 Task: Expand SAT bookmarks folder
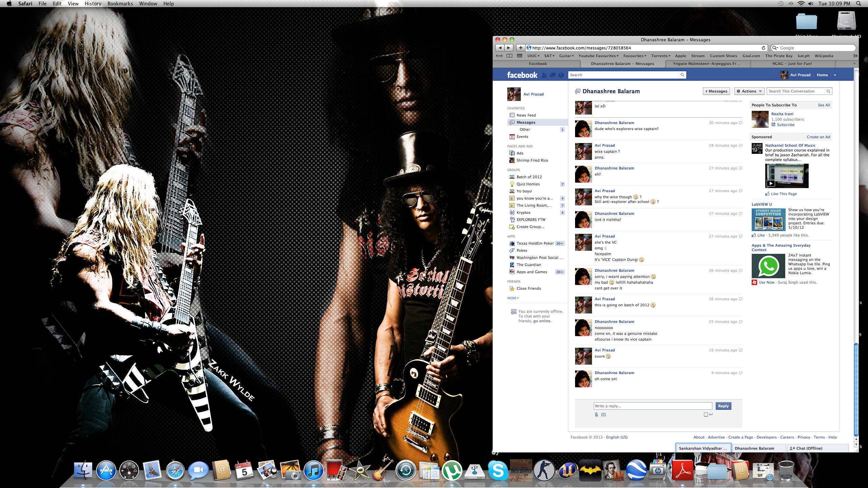click(549, 56)
